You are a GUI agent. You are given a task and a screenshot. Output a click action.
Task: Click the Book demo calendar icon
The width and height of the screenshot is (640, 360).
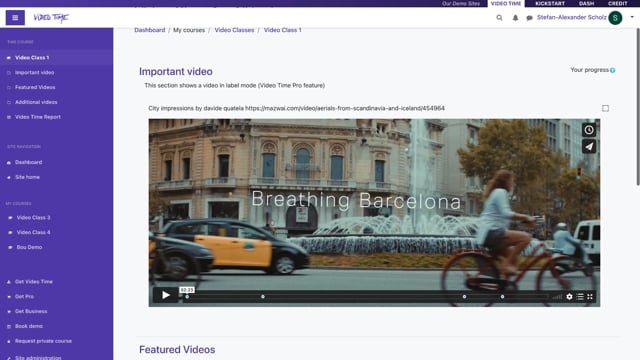tap(9, 327)
